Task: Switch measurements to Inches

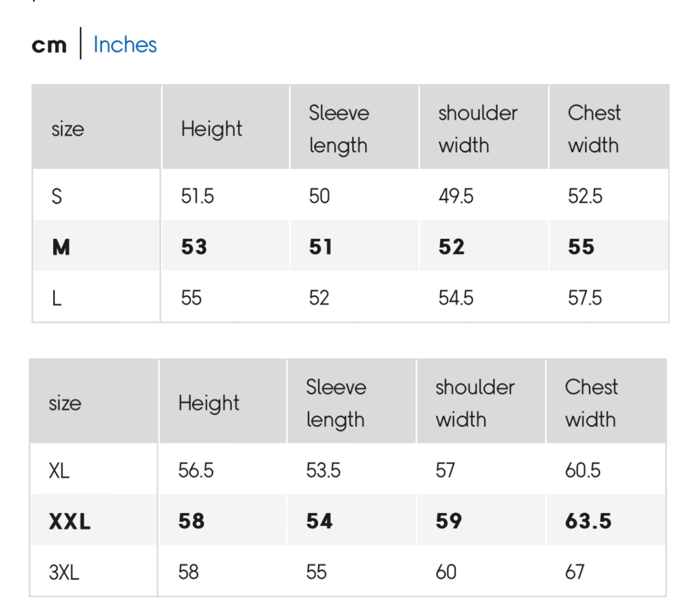Action: coord(125,45)
